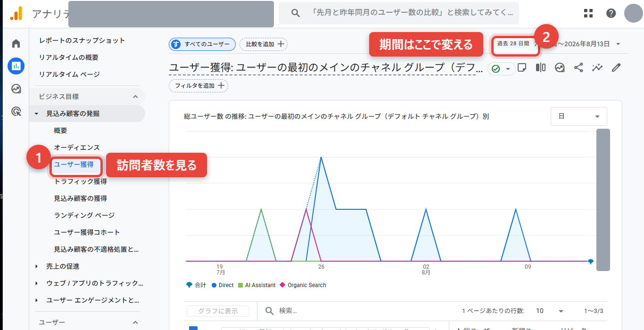Toggle the 合計 legend entry

(x=196, y=285)
